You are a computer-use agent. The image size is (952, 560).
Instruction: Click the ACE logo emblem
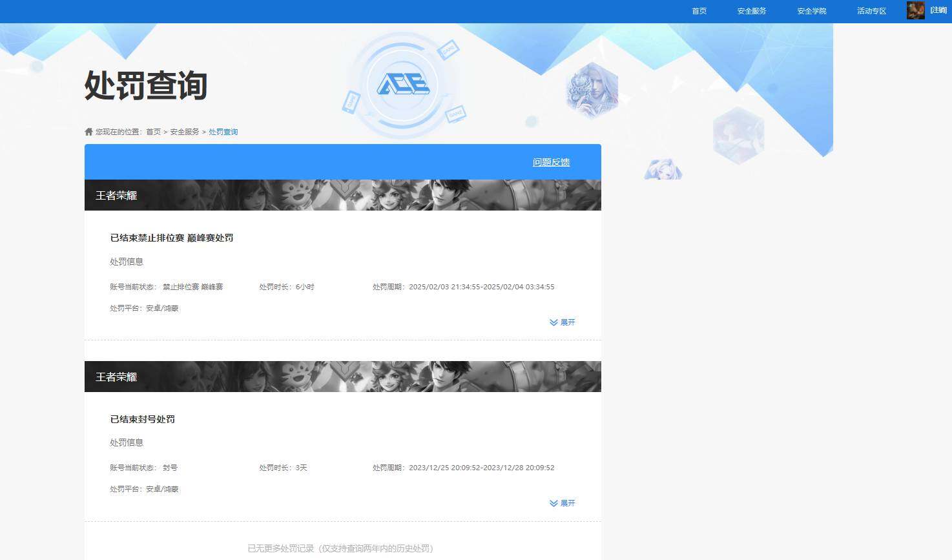[402, 84]
